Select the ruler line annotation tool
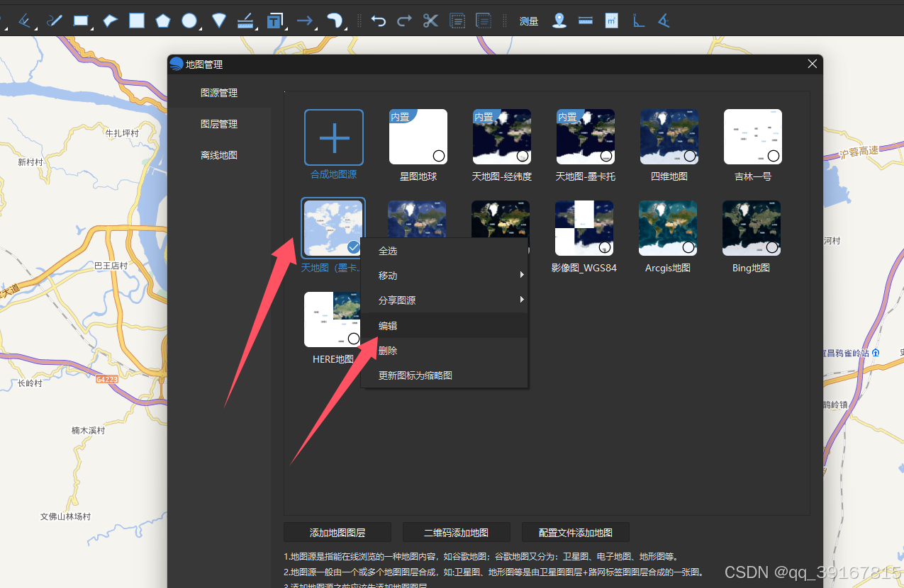This screenshot has height=588, width=904. point(245,21)
